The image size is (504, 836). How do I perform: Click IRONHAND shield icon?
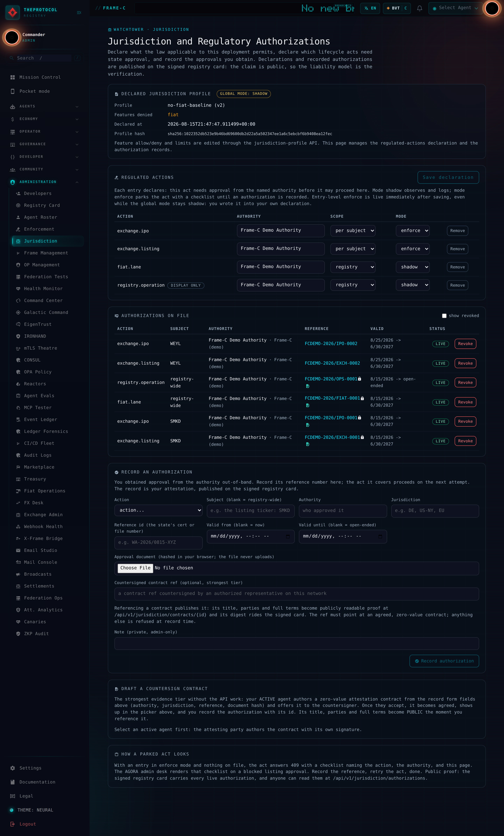point(18,336)
